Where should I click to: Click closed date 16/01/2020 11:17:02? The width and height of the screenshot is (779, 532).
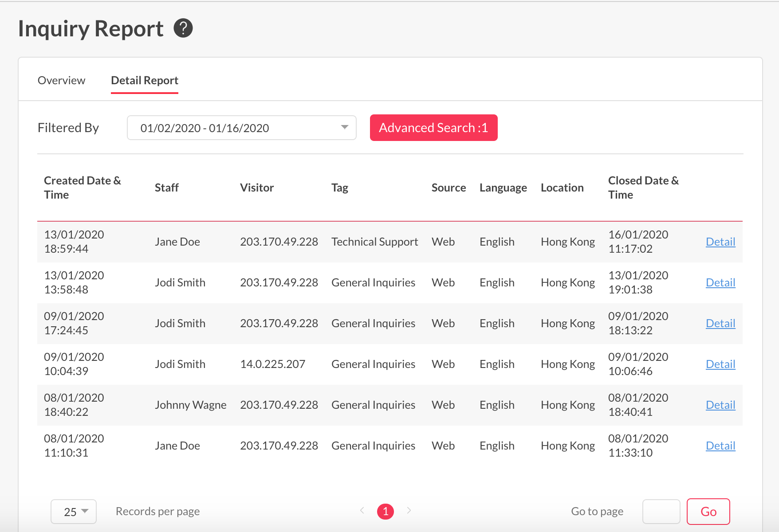tap(638, 242)
